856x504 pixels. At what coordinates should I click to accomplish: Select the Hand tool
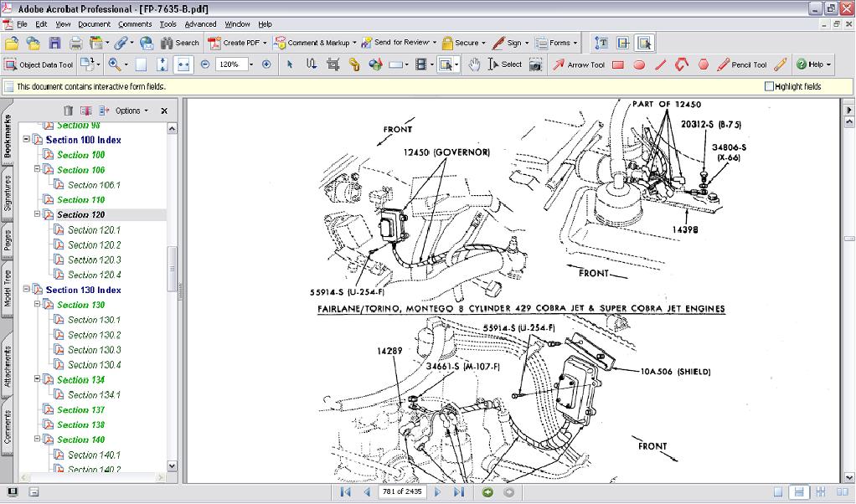pyautogui.click(x=474, y=64)
